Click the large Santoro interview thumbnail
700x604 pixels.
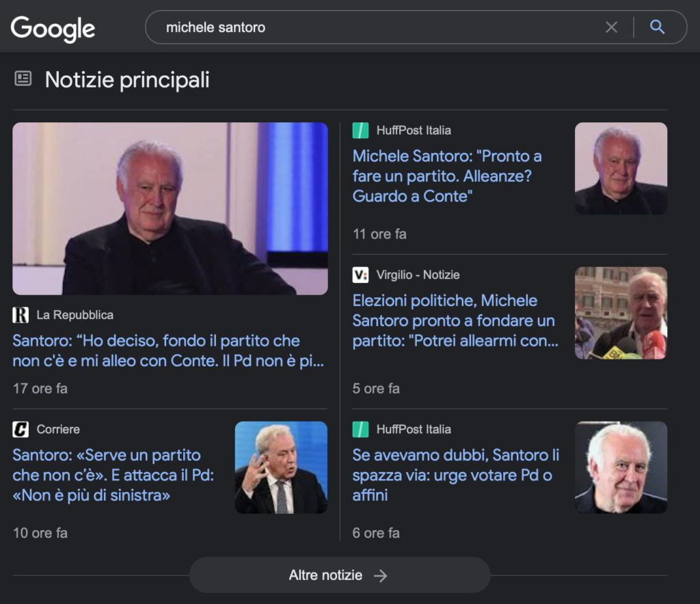(x=170, y=208)
